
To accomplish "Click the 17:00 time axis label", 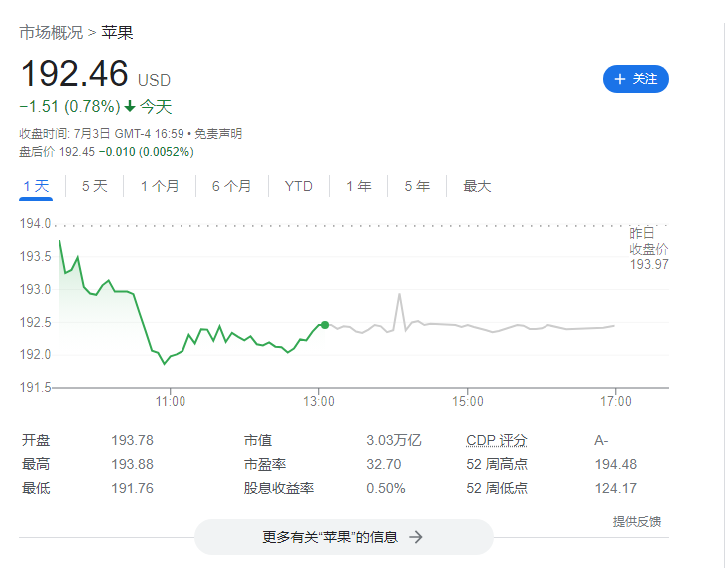I will pyautogui.click(x=616, y=401).
